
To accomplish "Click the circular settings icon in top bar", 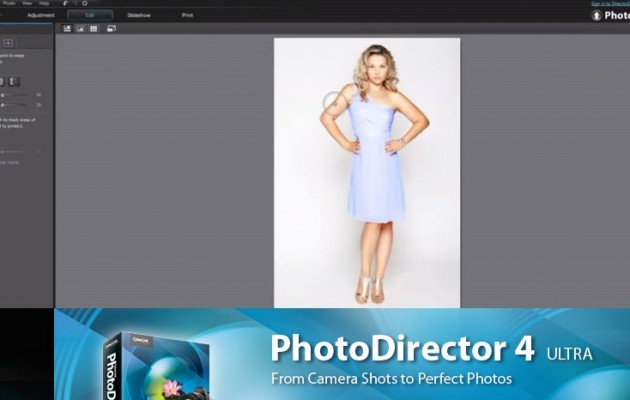I will click(85, 3).
